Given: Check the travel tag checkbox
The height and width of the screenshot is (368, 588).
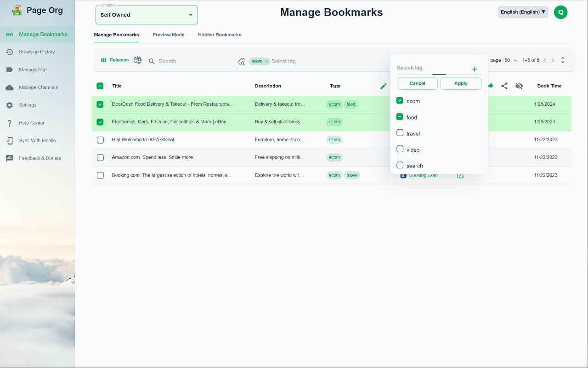Looking at the screenshot, I should 400,133.
